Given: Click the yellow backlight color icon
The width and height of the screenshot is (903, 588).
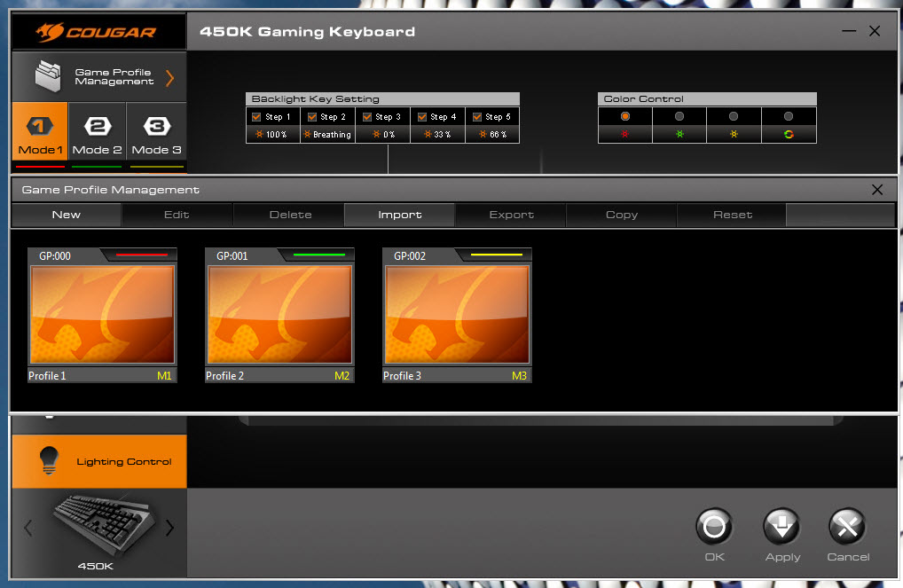Looking at the screenshot, I should click(733, 134).
